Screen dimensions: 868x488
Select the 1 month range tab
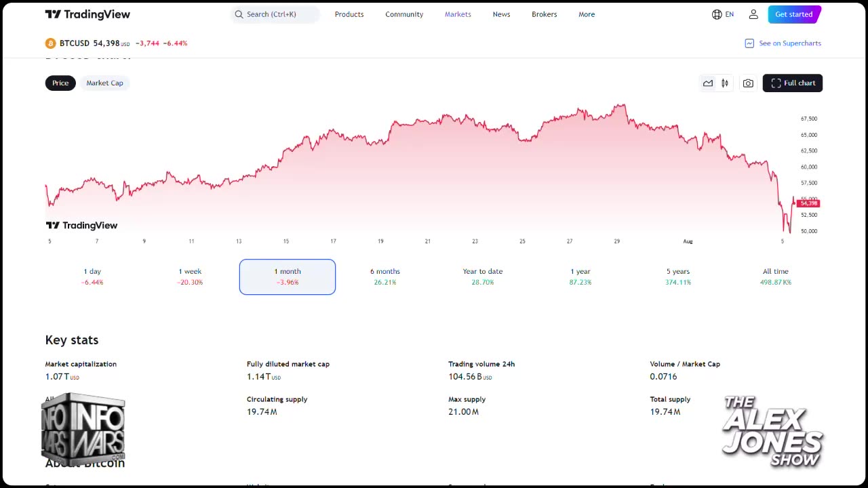(288, 277)
